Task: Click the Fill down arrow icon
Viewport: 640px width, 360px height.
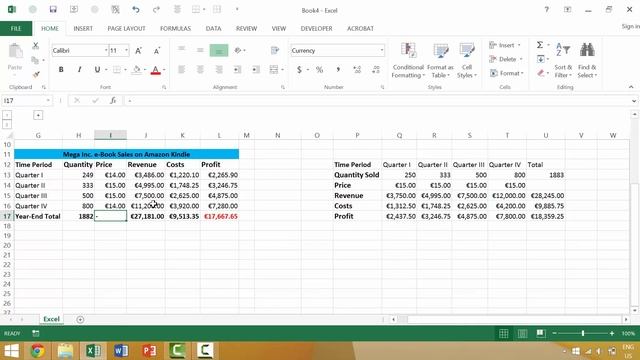Action: pyautogui.click(x=540, y=59)
